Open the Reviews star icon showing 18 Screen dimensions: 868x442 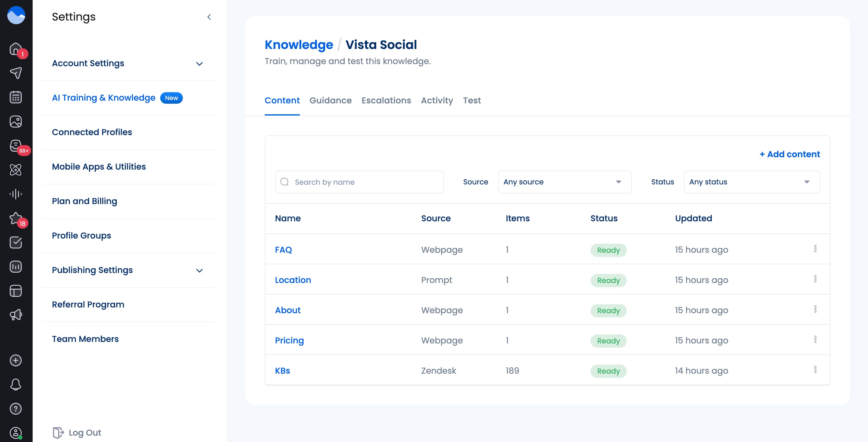(15, 218)
